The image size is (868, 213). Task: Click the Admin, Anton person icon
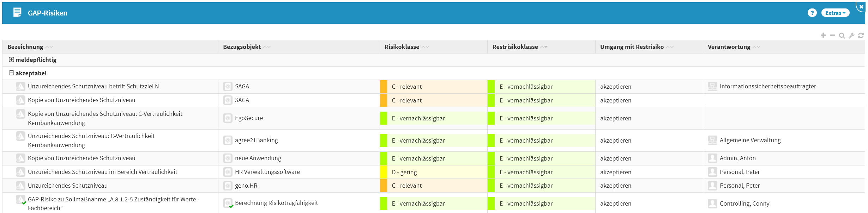[712, 158]
